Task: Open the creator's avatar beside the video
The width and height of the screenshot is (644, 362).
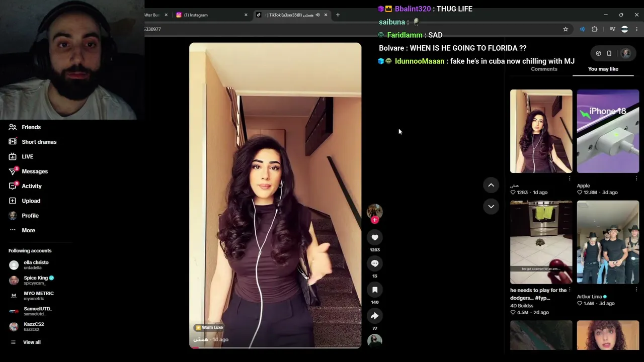Action: pos(375,211)
